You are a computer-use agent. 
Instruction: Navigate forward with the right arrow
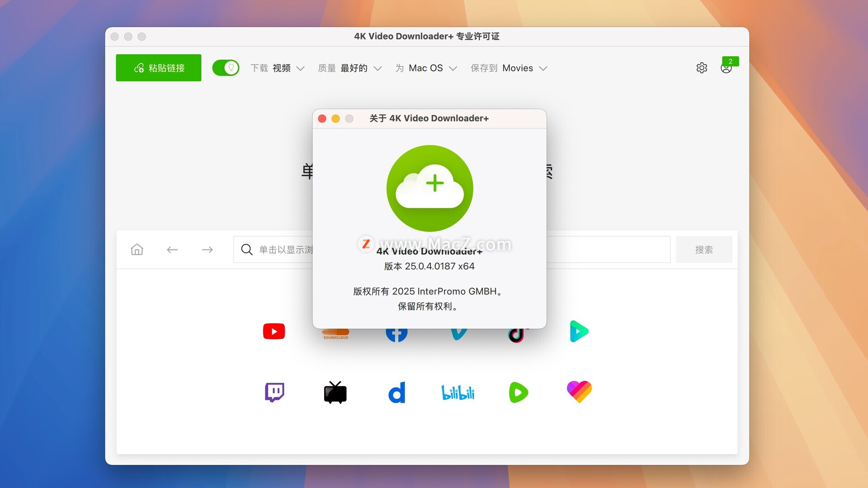tap(207, 249)
